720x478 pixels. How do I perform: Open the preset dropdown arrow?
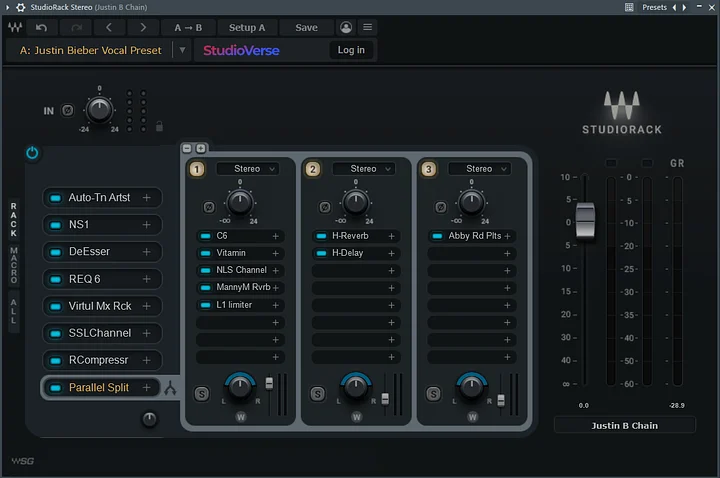coord(182,50)
